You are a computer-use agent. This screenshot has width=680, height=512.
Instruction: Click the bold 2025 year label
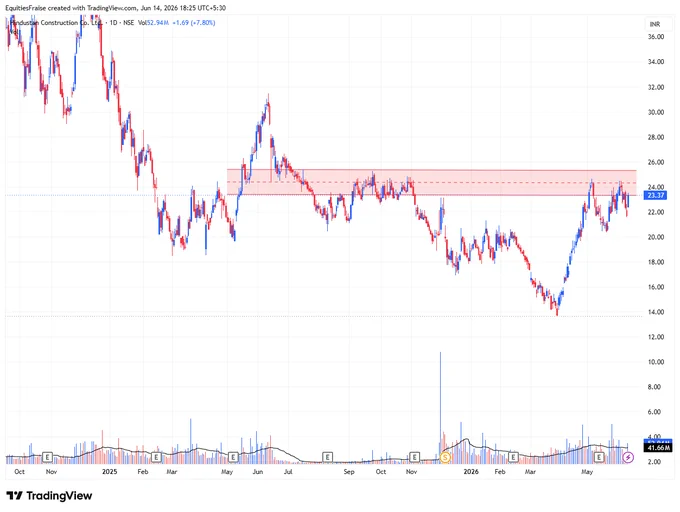pos(110,472)
